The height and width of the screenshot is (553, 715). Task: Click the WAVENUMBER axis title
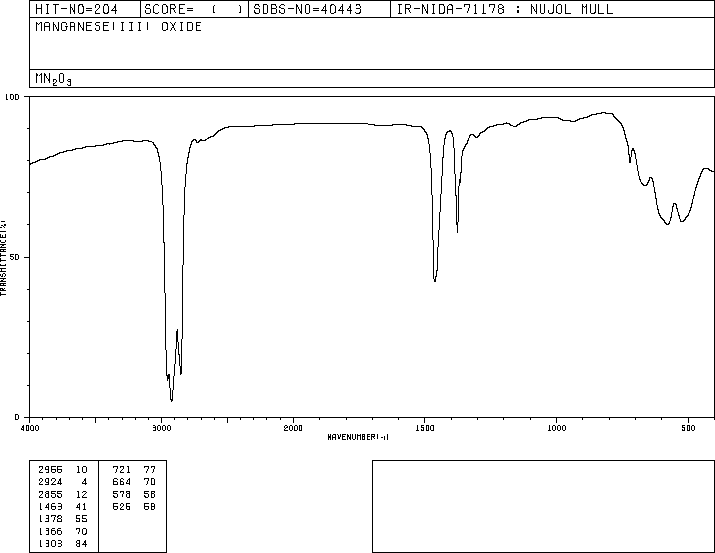pyautogui.click(x=358, y=437)
